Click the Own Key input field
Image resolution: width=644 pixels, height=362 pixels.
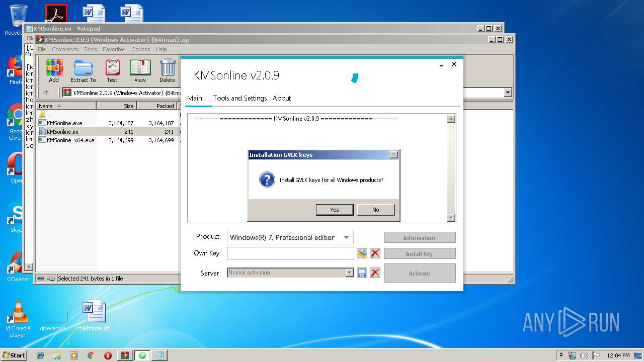(290, 253)
